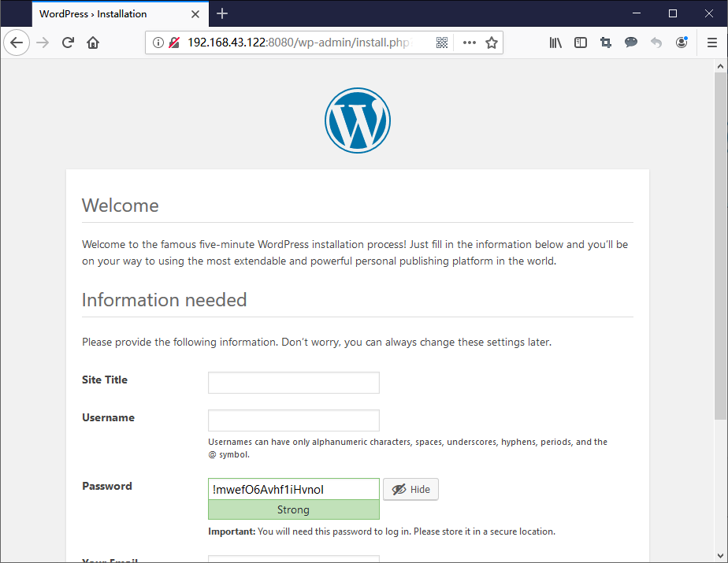Click the browser back arrow button

pyautogui.click(x=17, y=43)
